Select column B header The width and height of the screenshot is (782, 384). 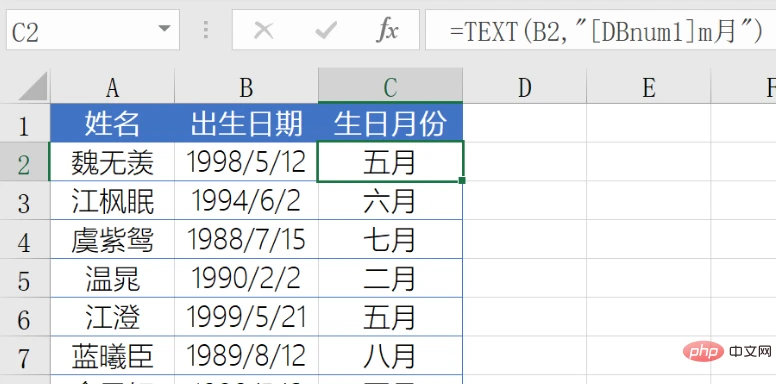[x=246, y=88]
